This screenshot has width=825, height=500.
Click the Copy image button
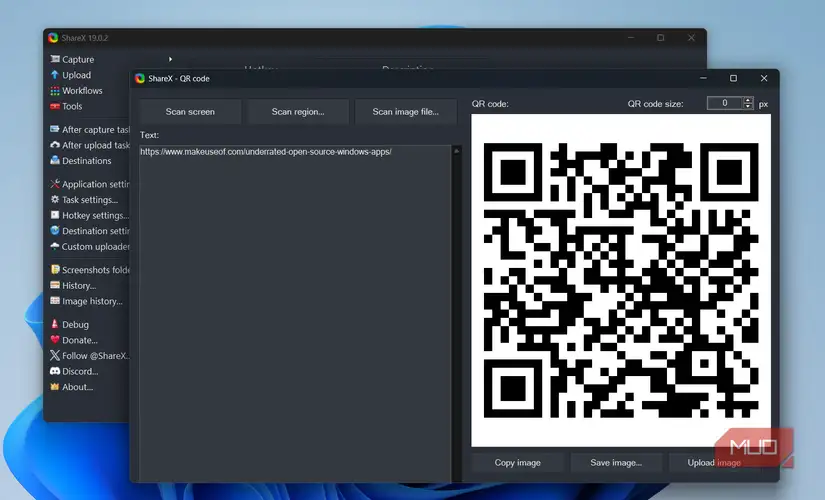tap(517, 463)
